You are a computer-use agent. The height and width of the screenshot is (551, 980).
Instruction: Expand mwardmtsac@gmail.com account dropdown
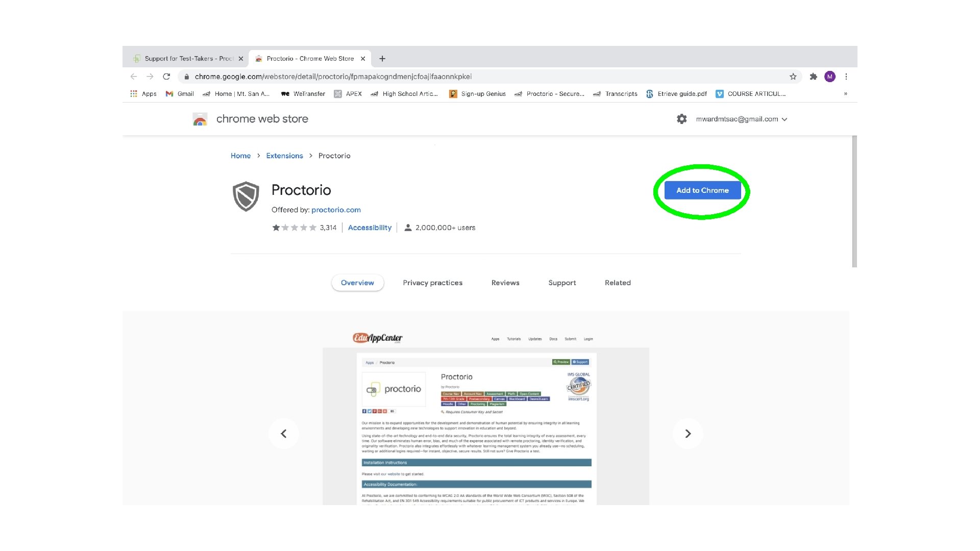[x=785, y=119]
